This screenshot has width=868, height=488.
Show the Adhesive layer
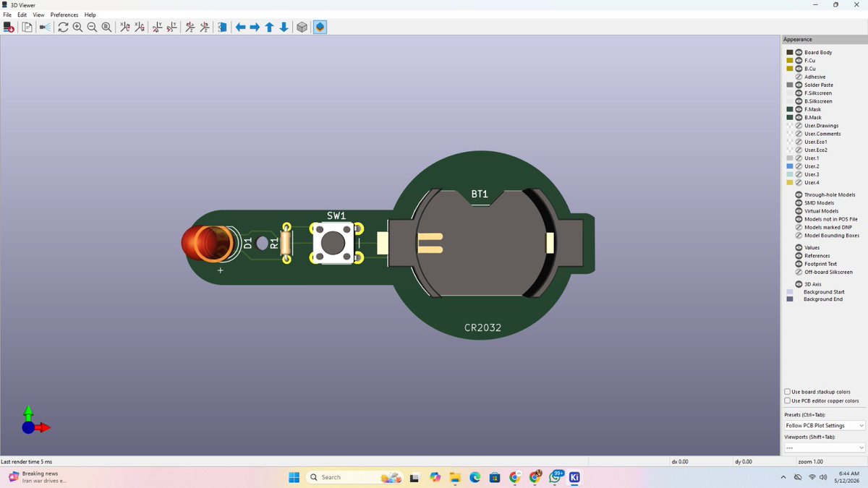coord(799,77)
